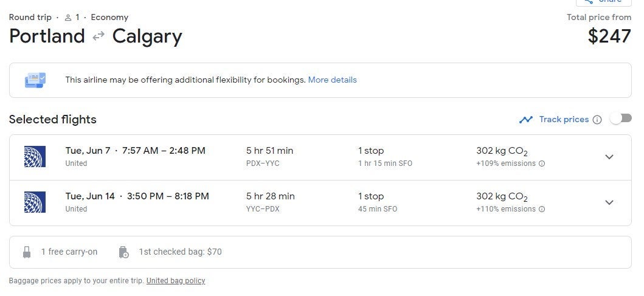
Task: Click the Share button
Action: click(x=603, y=2)
